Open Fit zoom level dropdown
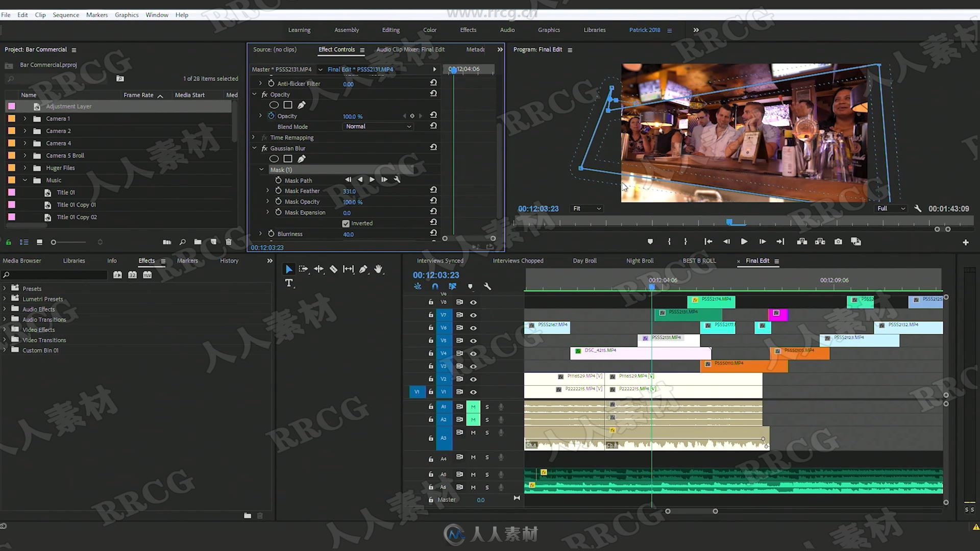Image resolution: width=980 pixels, height=551 pixels. [587, 209]
